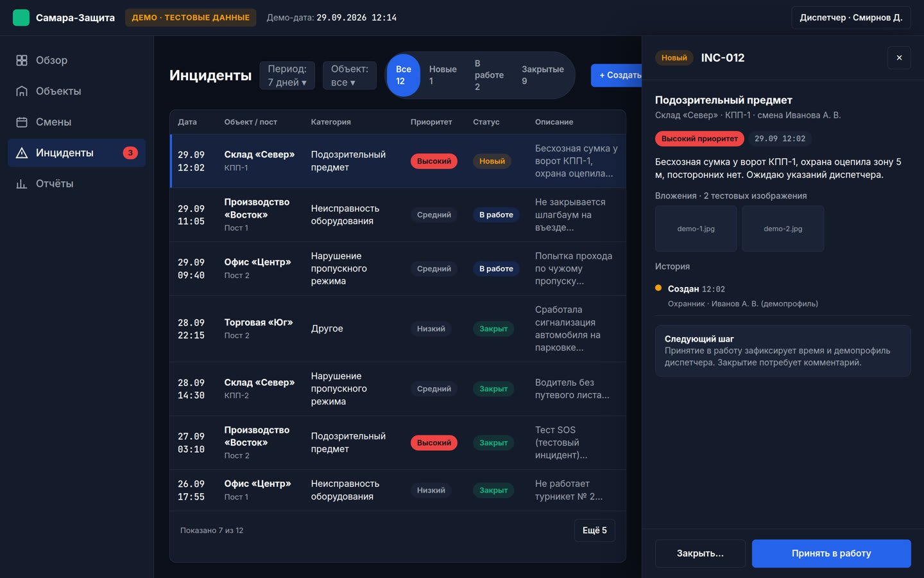Click the Дата column header
The width and height of the screenshot is (924, 578).
pos(187,122)
